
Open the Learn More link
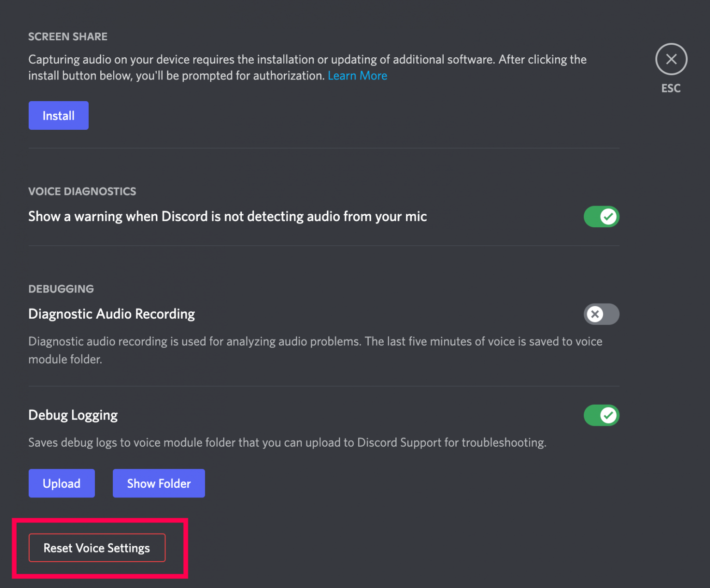pyautogui.click(x=357, y=75)
